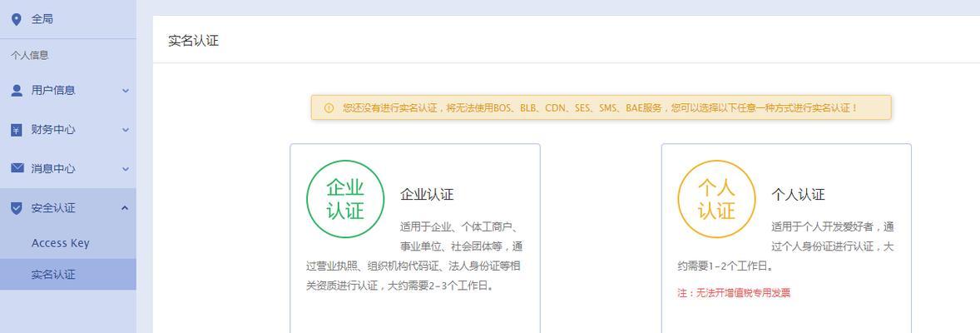Click the description 适用于个人开发爱好者
Viewport: 980px width, 333px height.
(x=785, y=246)
